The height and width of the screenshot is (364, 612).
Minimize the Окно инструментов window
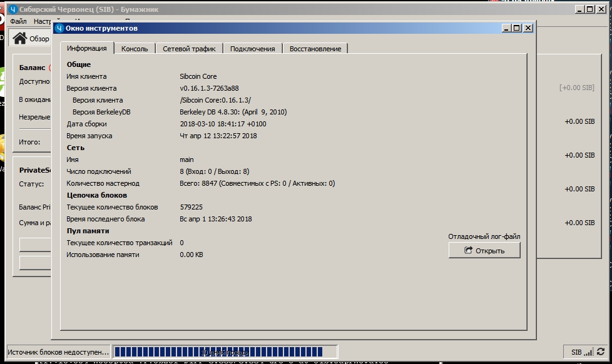(x=506, y=28)
